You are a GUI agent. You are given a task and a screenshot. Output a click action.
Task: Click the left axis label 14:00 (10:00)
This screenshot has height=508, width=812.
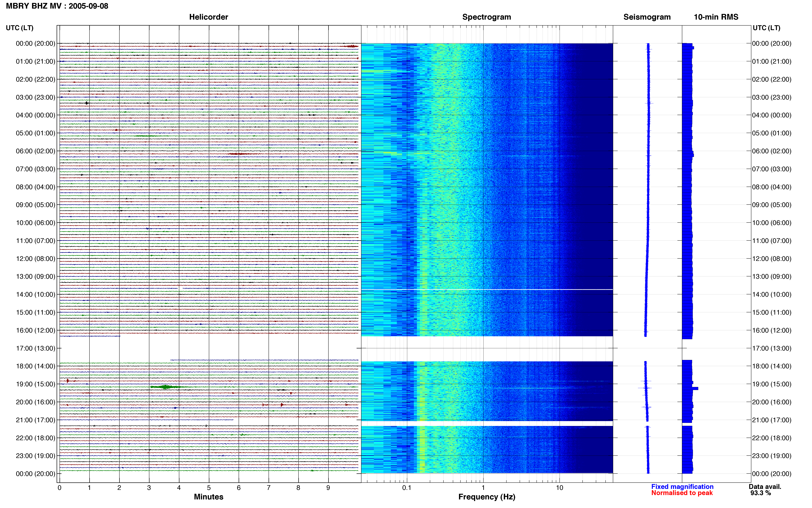point(36,295)
